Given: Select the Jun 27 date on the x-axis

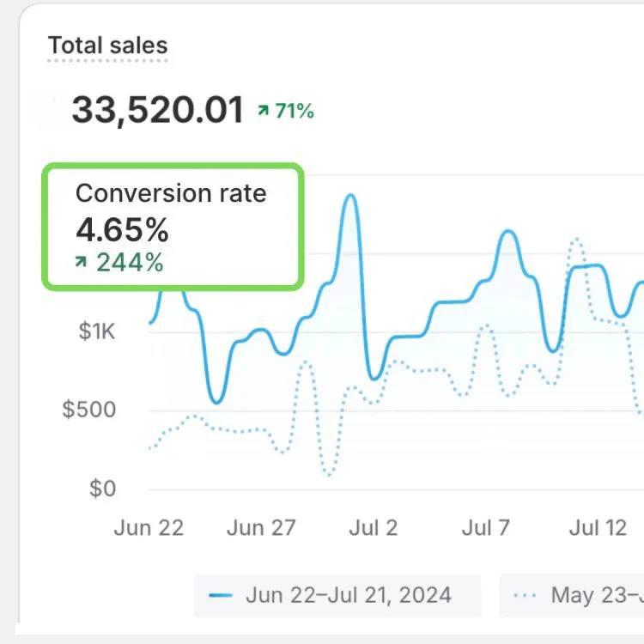Looking at the screenshot, I should click(x=261, y=527).
